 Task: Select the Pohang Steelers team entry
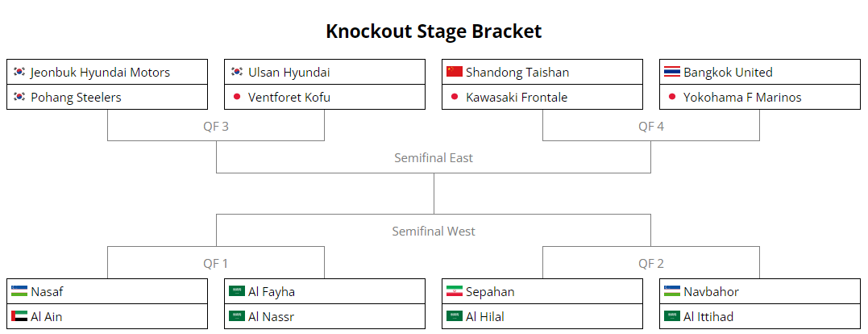[x=107, y=97]
